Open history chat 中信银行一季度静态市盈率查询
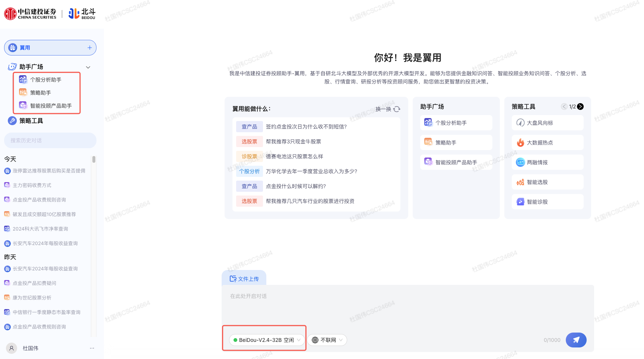644x359 pixels. 42,312
